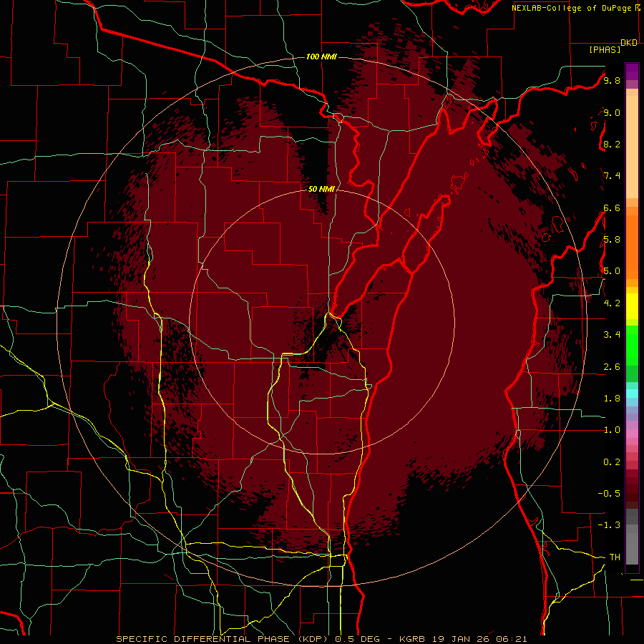The height and width of the screenshot is (644, 644).
Task: Click the 9.0 scale value
Action: pos(612,112)
